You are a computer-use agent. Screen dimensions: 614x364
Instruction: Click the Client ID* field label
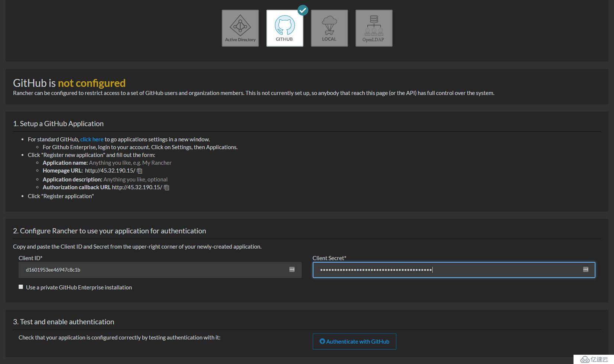[30, 258]
